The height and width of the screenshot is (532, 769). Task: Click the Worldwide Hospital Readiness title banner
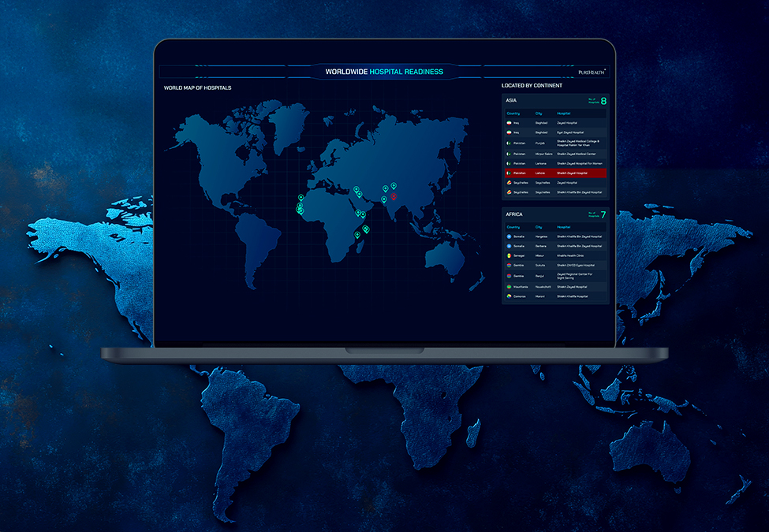[x=384, y=72]
